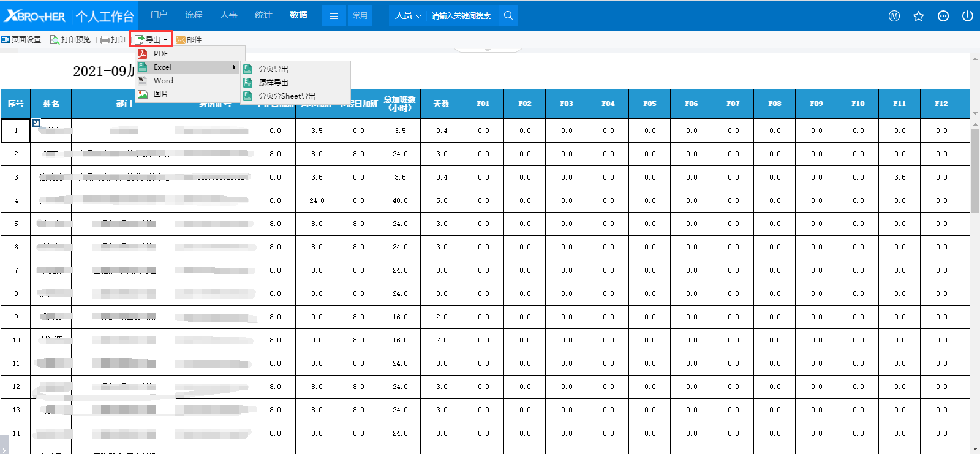Expand the 人员 search type dropdown

click(408, 15)
